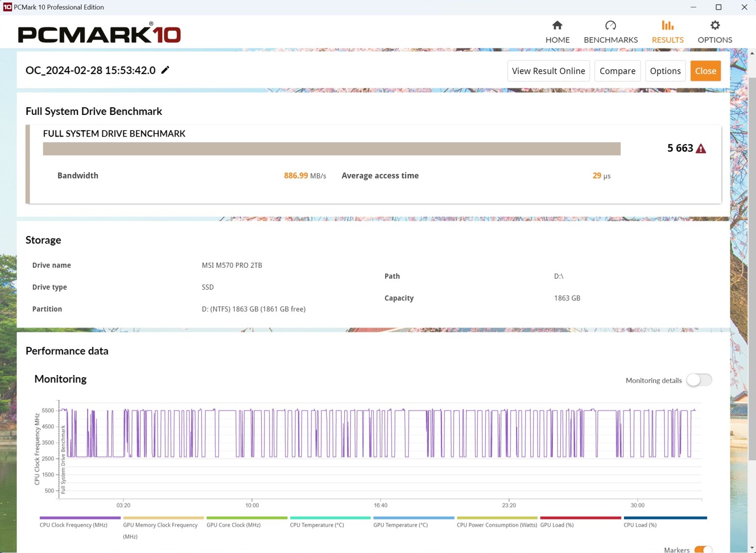Click the PCMark 10 logo
This screenshot has height=553, width=756.
coord(99,33)
